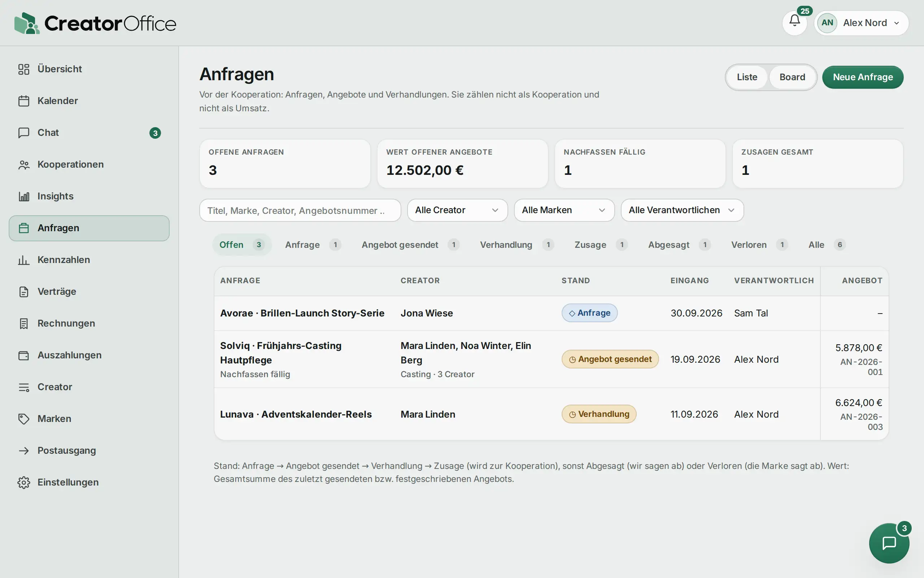Click the Offene Anfragen stat card
924x578 pixels.
pos(285,164)
